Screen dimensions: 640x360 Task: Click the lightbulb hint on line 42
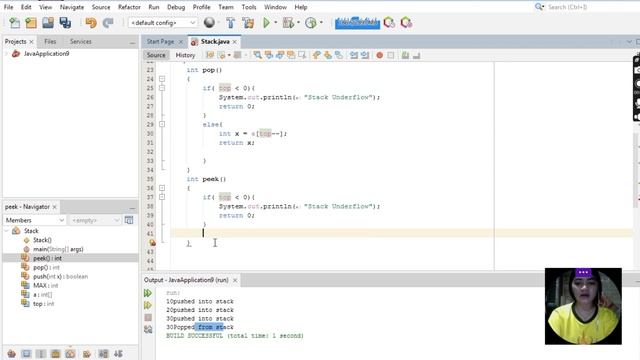152,243
